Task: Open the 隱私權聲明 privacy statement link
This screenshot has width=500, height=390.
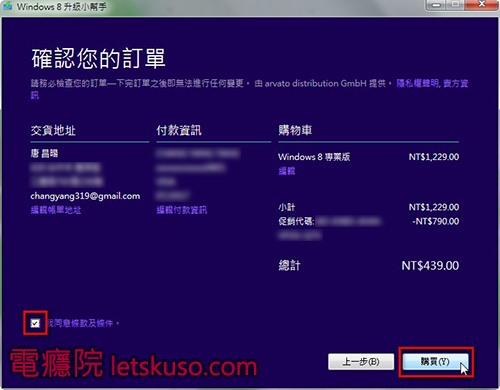Action: click(417, 83)
